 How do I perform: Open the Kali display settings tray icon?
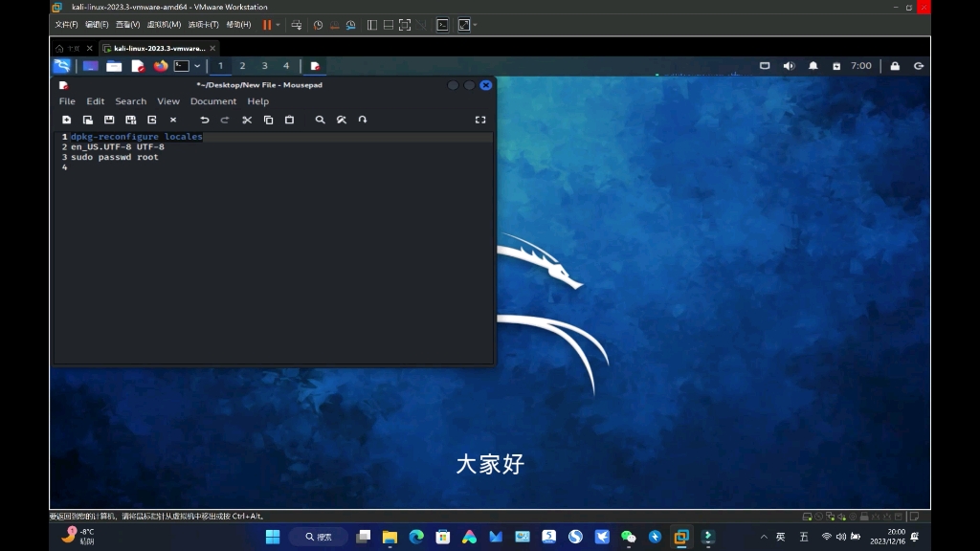coord(765,66)
